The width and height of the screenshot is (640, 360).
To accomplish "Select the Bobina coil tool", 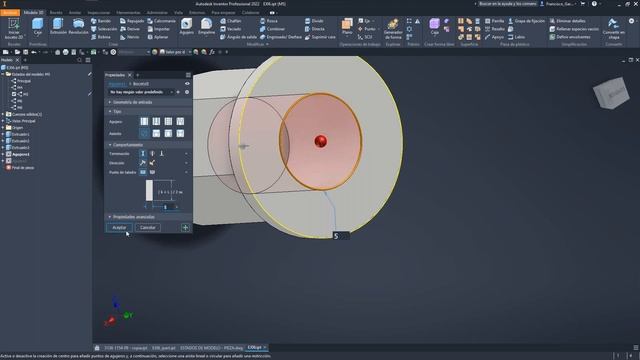I will [x=101, y=37].
